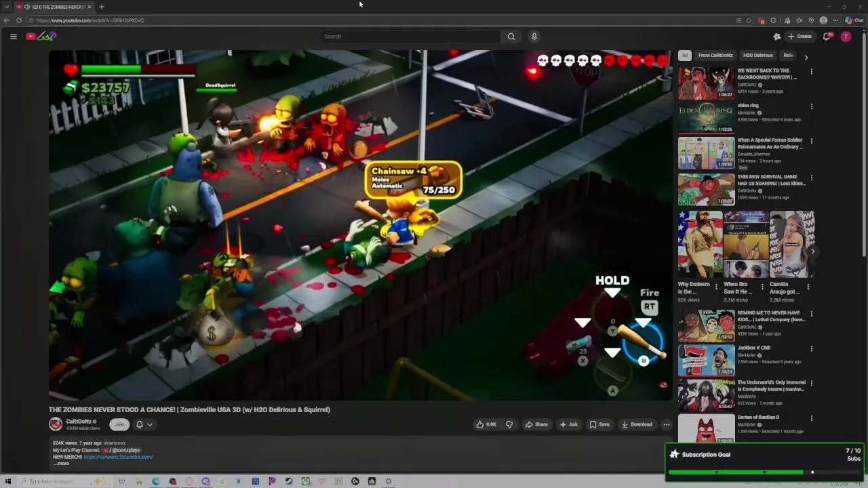Viewport: 868px width, 488px height.
Task: Dislike the video with thumbs-down
Action: coord(509,424)
